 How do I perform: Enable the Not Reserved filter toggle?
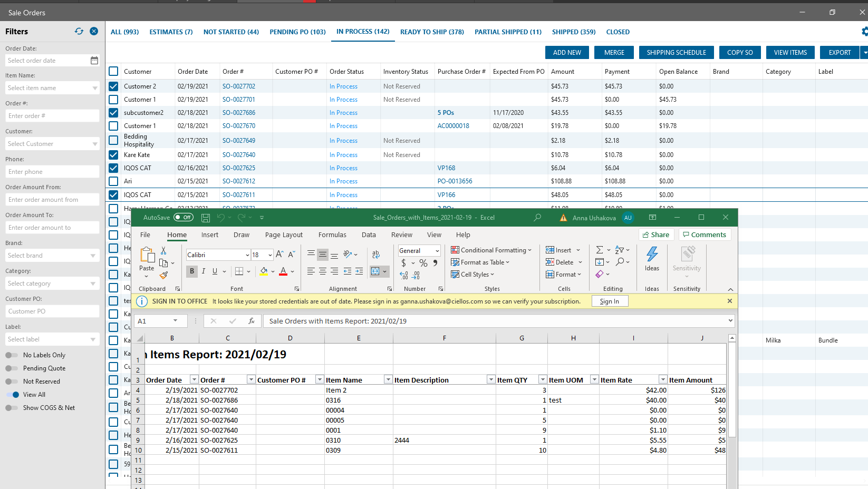[12, 382]
